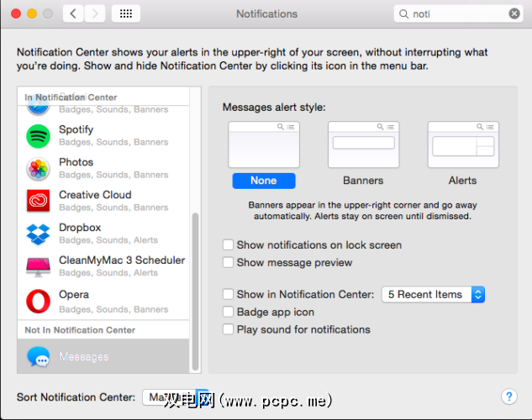532x420 pixels.
Task: Open the 5 Recent Items dropdown
Action: pos(433,295)
